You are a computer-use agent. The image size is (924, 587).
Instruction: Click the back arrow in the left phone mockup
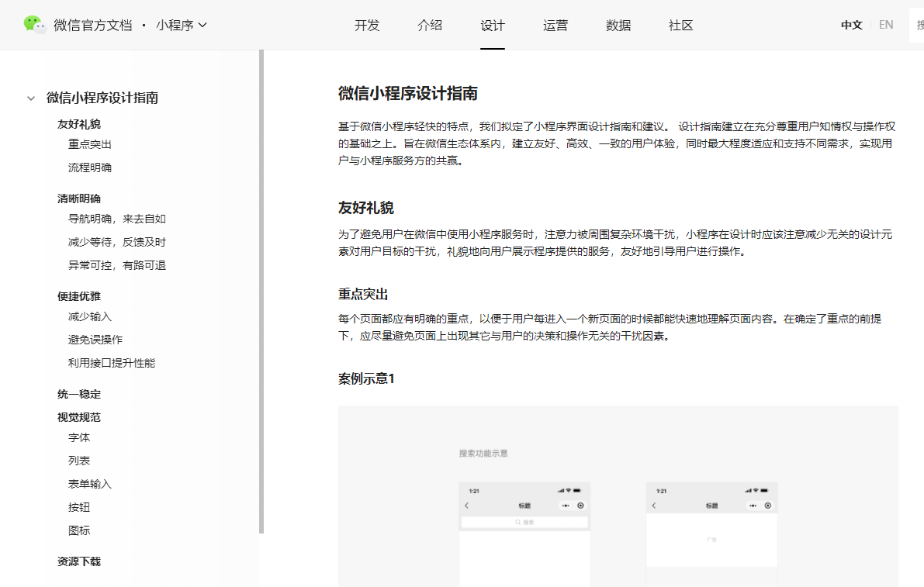[x=466, y=506]
